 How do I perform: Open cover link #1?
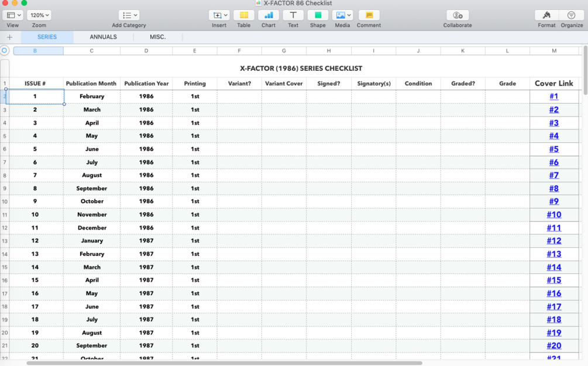pos(554,97)
